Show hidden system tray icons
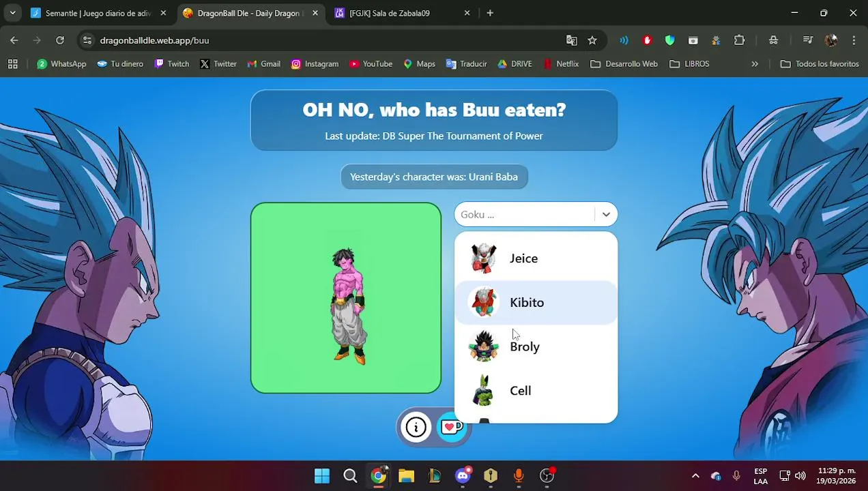Image resolution: width=868 pixels, height=491 pixels. [695, 475]
